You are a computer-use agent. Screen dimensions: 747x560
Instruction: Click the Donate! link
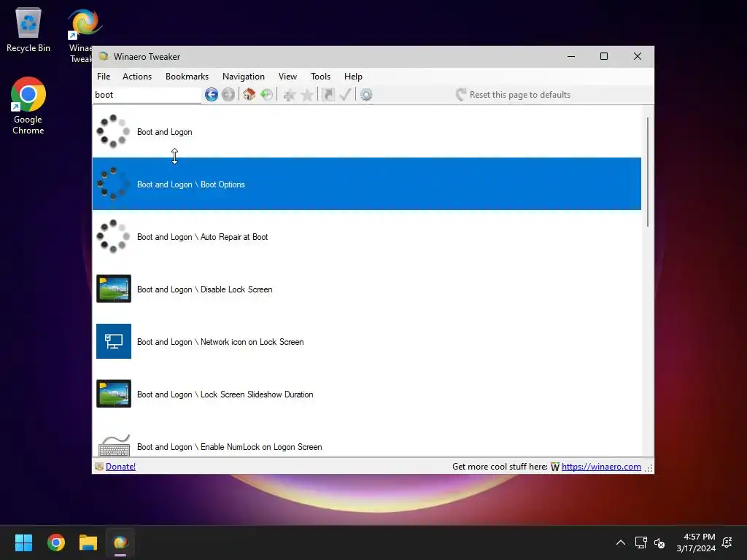tap(120, 467)
